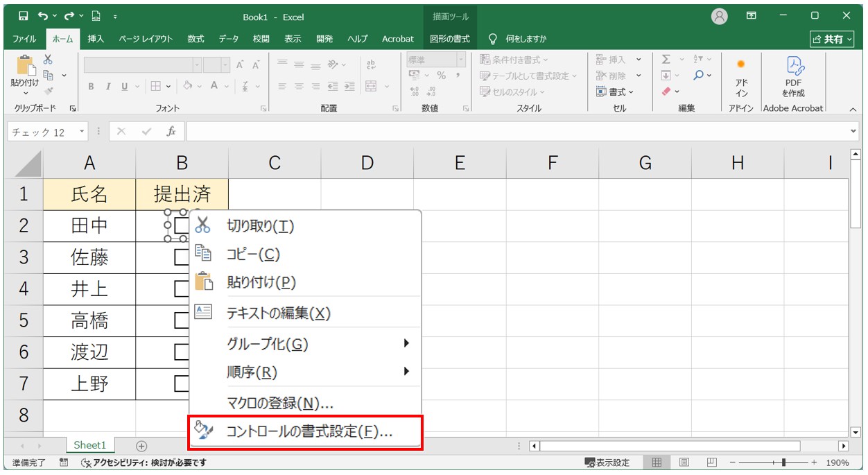Click the Wrap Text icon in the Alignment group
The height and width of the screenshot is (475, 868).
[371, 64]
